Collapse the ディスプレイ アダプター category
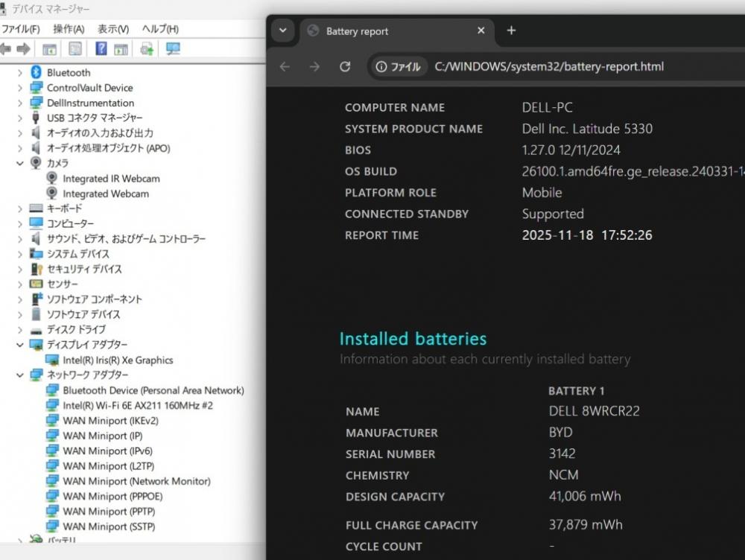Viewport: 745px width, 560px height. 20,345
